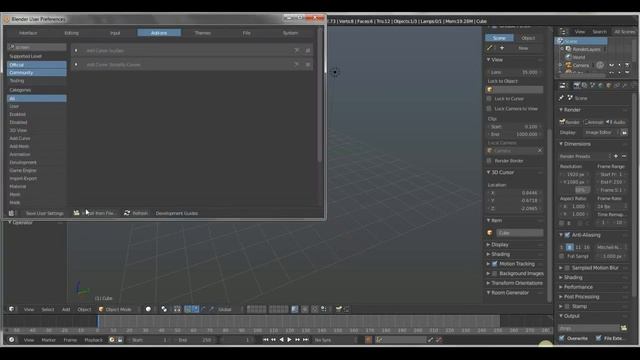The height and width of the screenshot is (360, 640).
Task: Select the Disabled add-on category
Action: (37, 122)
